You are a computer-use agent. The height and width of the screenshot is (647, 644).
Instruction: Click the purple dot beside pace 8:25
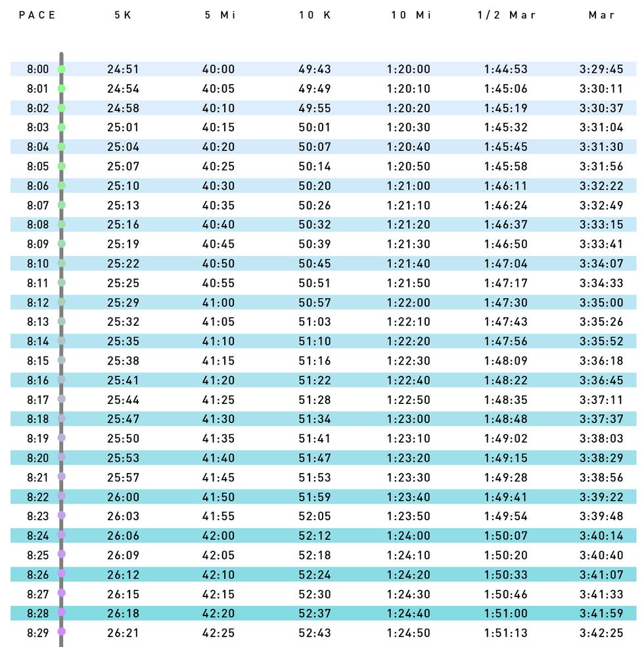(62, 554)
